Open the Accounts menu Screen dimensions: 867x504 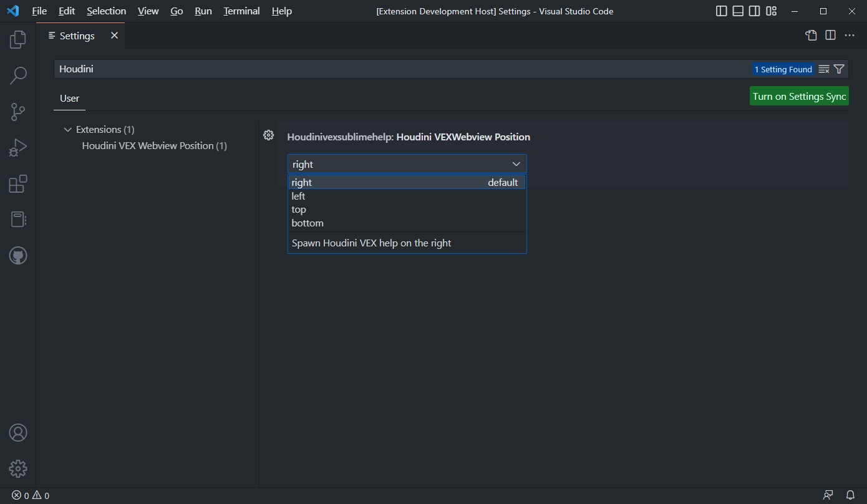coord(18,432)
